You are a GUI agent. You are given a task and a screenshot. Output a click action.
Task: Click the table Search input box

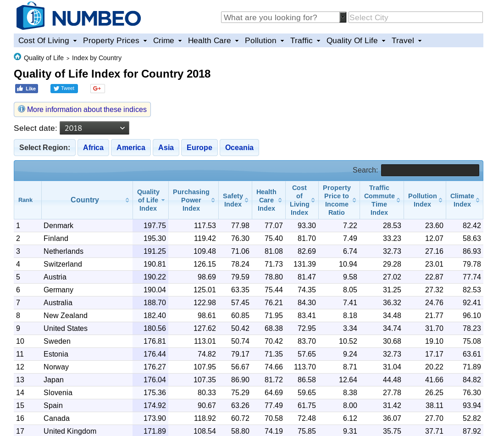430,170
